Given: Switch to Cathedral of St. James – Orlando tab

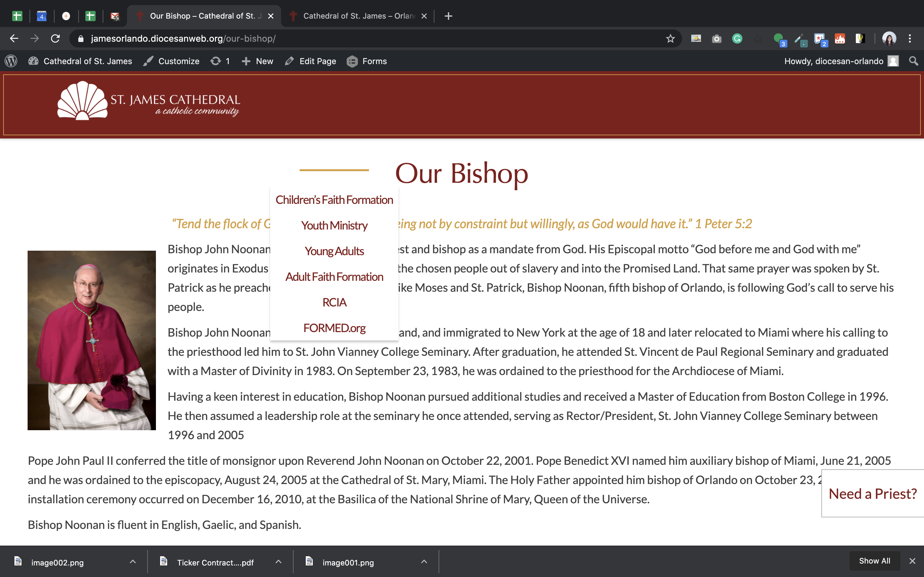Looking at the screenshot, I should pos(358,16).
